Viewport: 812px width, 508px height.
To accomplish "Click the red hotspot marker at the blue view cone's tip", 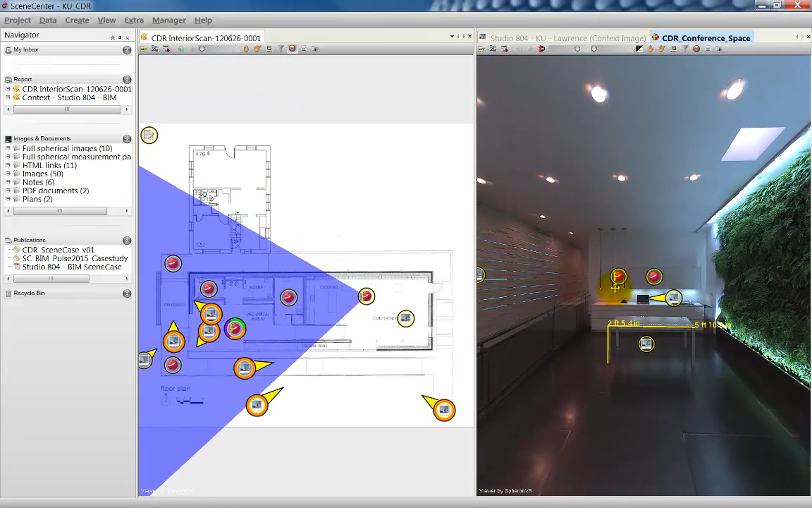I will [366, 296].
